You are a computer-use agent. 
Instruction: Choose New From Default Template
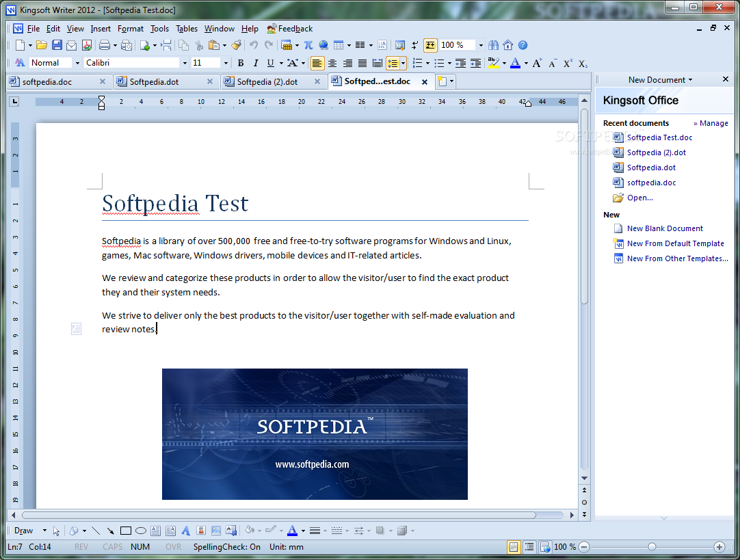[x=675, y=243]
